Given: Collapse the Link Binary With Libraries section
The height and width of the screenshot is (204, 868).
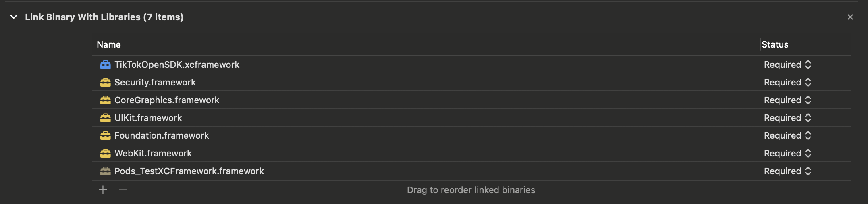Looking at the screenshot, I should pyautogui.click(x=14, y=17).
